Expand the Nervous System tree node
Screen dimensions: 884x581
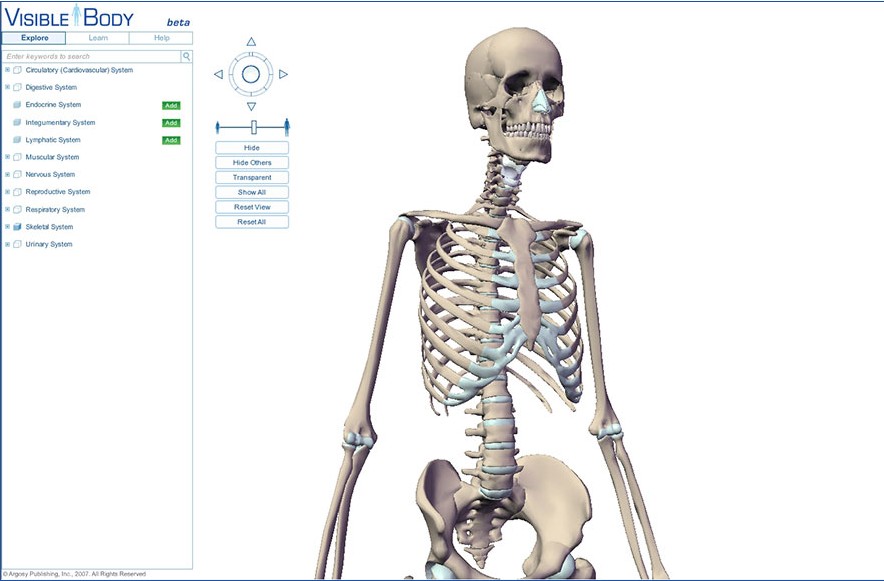pyautogui.click(x=7, y=174)
